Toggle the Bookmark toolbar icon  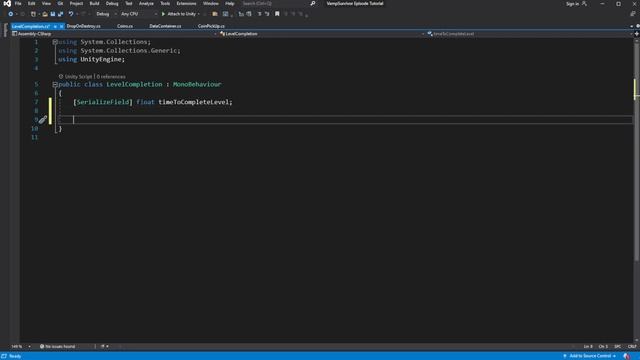click(x=277, y=14)
